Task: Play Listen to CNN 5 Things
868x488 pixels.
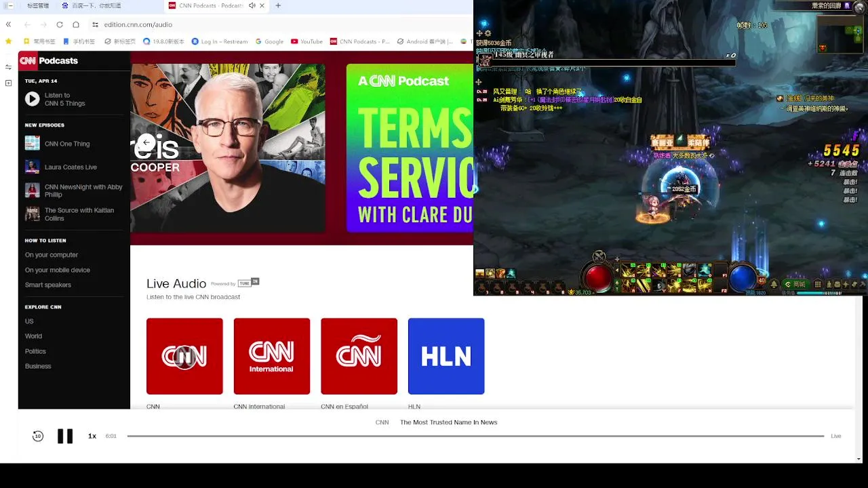Action: [x=32, y=100]
